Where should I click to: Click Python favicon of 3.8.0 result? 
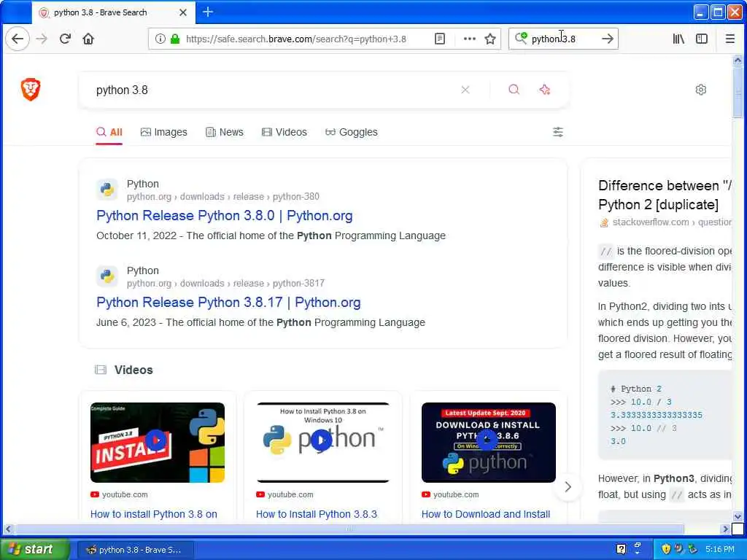[107, 190]
